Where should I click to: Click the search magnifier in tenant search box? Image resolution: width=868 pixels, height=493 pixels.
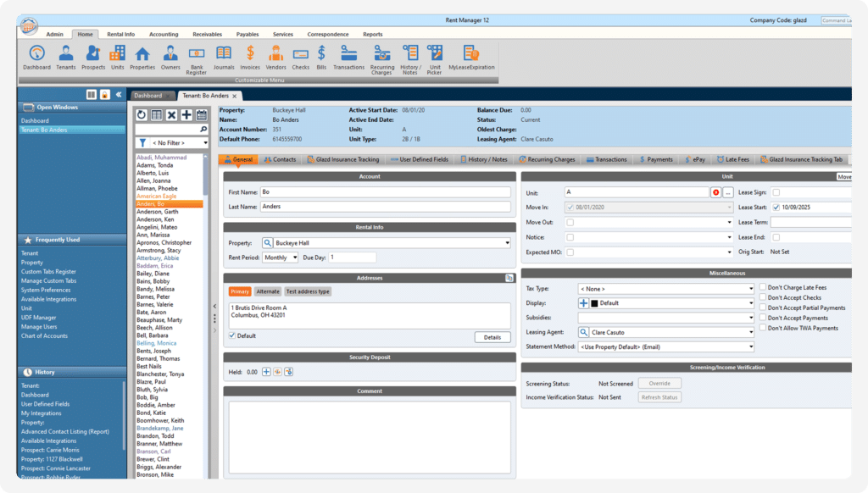click(203, 129)
